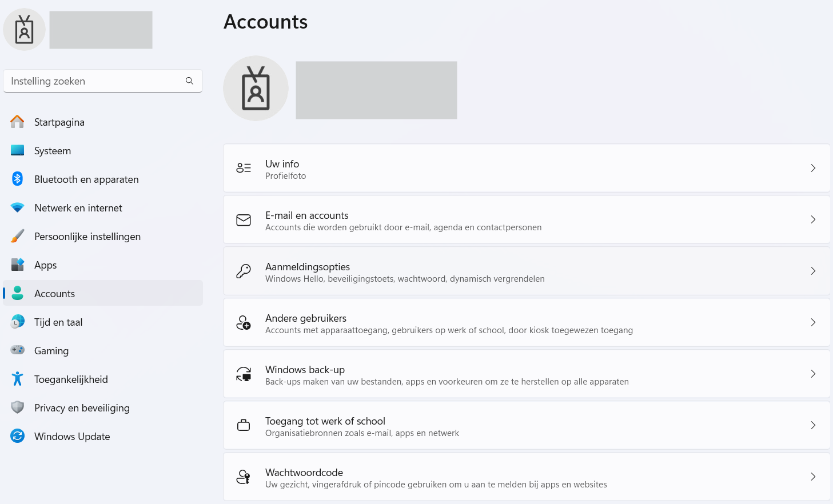Screen dimensions: 833x504
Task: Click the Privacy en beveiliging shield icon
Action: (18, 407)
